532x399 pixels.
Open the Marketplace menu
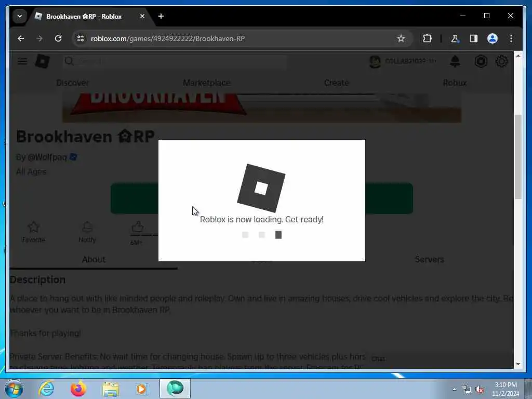tap(207, 83)
